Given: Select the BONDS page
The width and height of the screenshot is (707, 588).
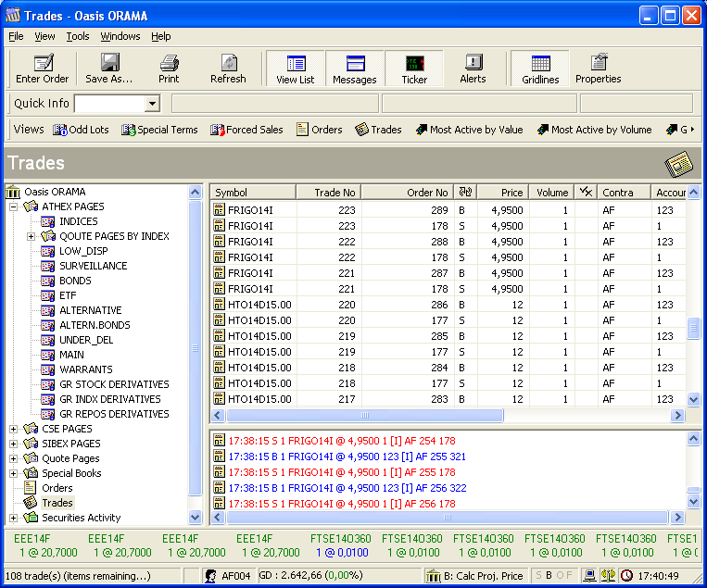Looking at the screenshot, I should click(x=75, y=281).
